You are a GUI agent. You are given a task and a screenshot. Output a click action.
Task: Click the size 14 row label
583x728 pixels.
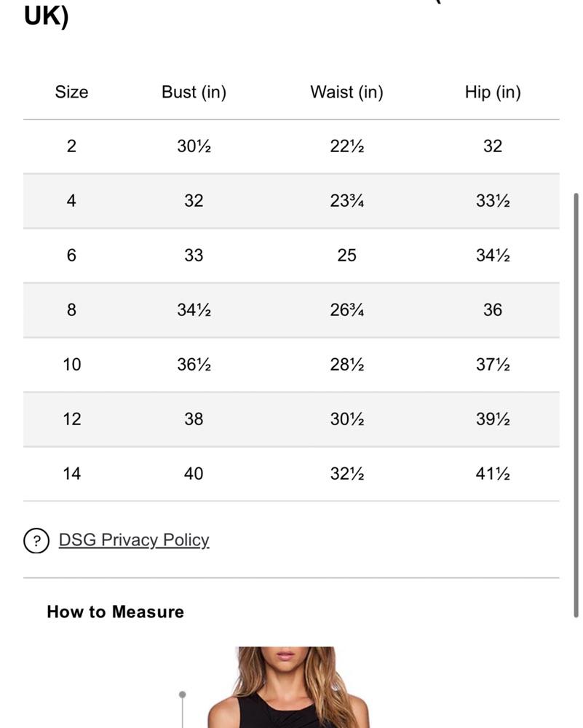click(x=71, y=474)
